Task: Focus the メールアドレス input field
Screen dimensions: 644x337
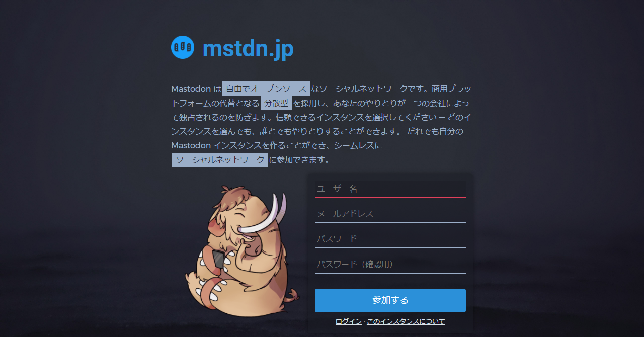Action: coord(390,214)
